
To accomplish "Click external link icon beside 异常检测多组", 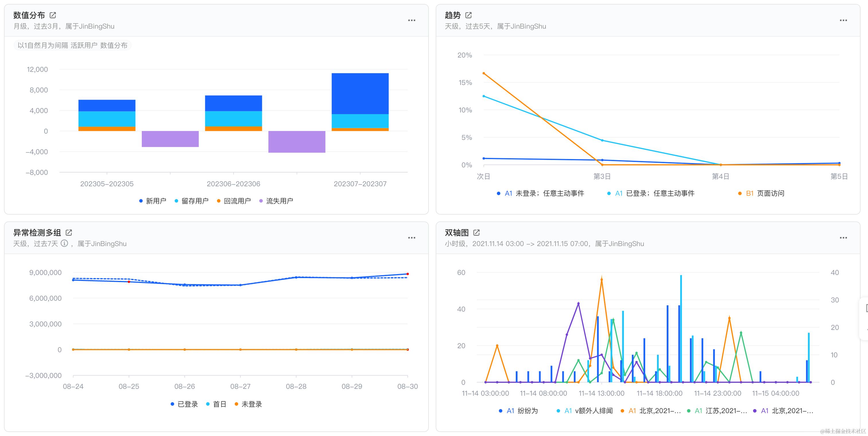I will (69, 233).
